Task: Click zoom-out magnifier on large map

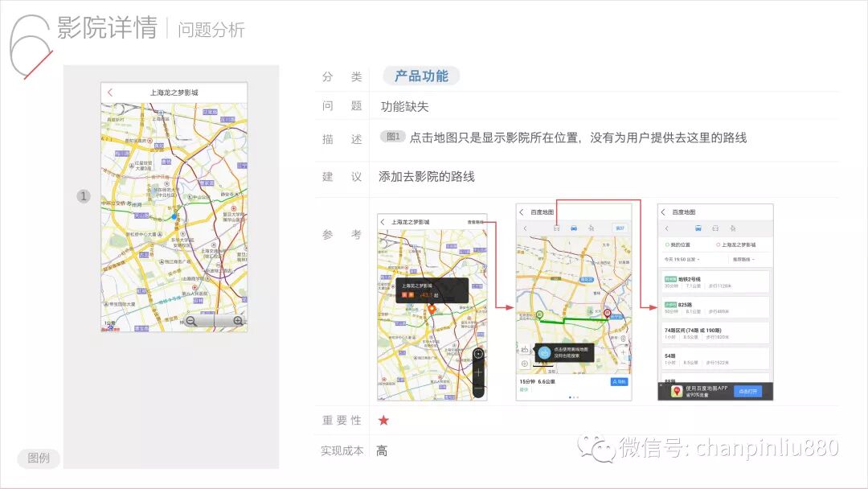Action: tap(191, 321)
